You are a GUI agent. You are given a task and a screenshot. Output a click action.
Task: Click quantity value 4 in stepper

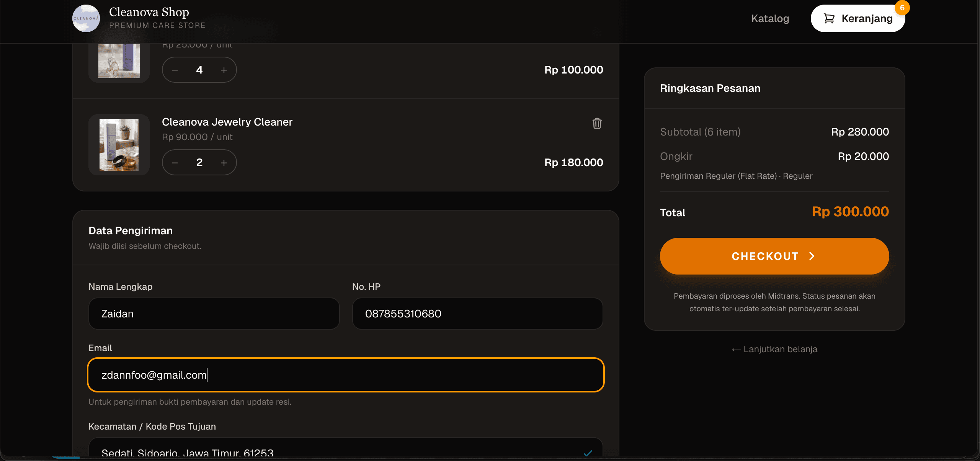[x=199, y=70]
